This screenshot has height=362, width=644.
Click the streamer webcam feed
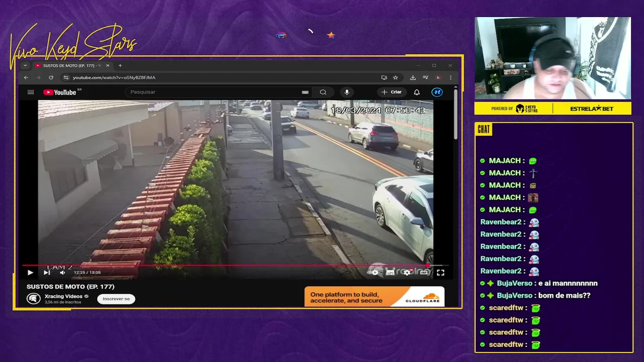553,58
